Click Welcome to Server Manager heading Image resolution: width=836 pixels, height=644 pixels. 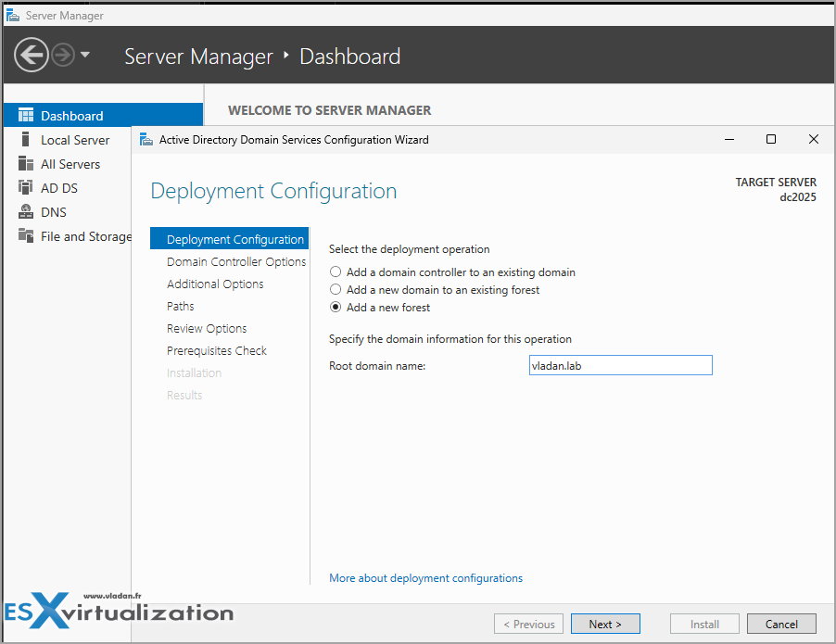pyautogui.click(x=330, y=110)
